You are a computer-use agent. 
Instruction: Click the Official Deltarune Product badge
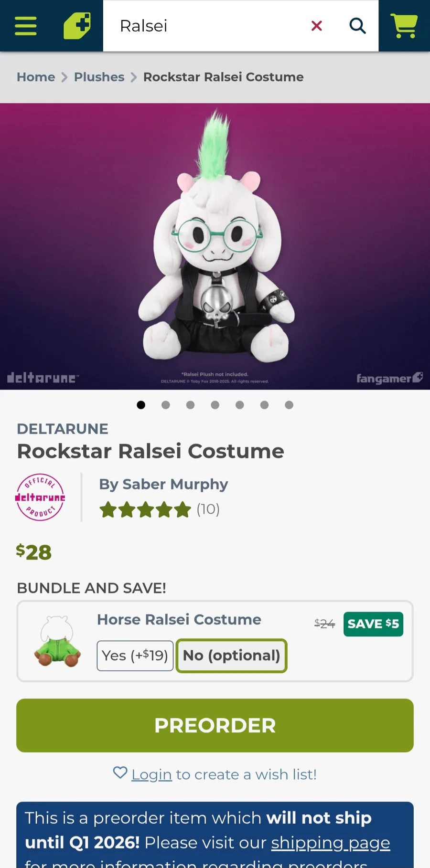pos(40,497)
